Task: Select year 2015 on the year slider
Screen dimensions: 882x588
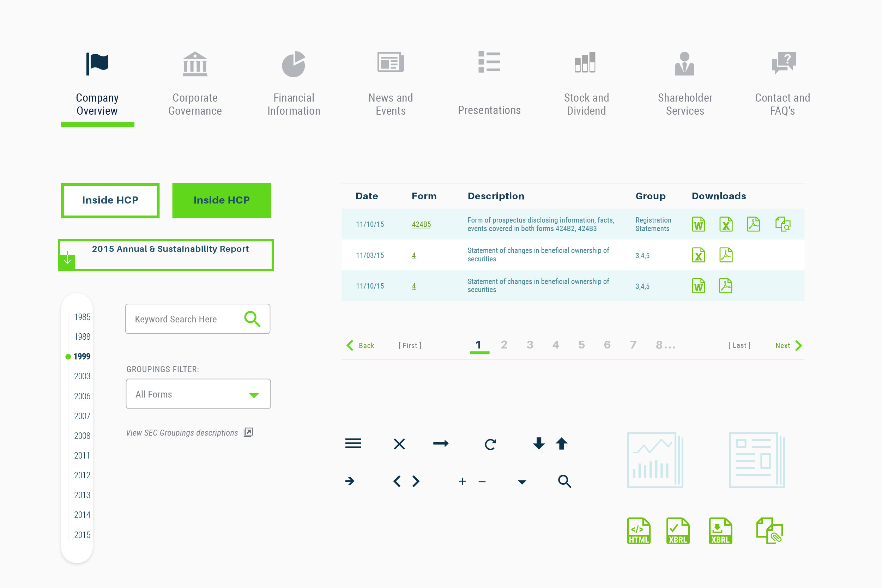Action: pyautogui.click(x=82, y=535)
